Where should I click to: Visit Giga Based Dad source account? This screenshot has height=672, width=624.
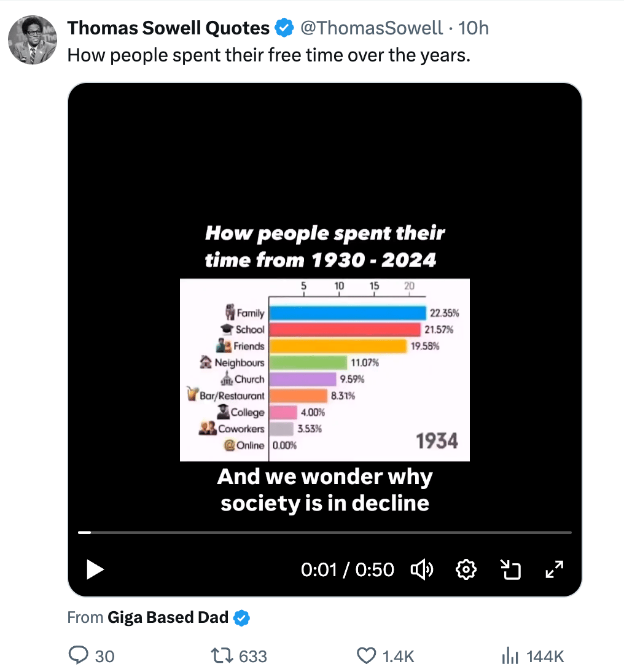tap(168, 617)
